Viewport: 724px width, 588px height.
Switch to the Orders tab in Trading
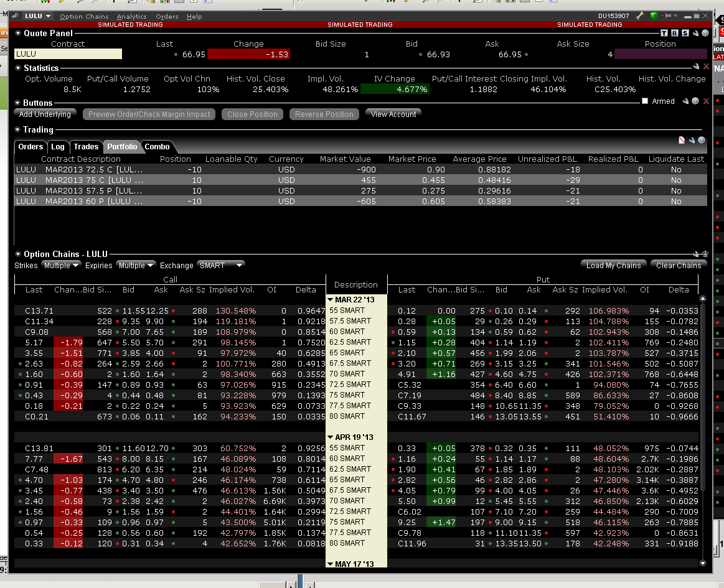[x=31, y=147]
